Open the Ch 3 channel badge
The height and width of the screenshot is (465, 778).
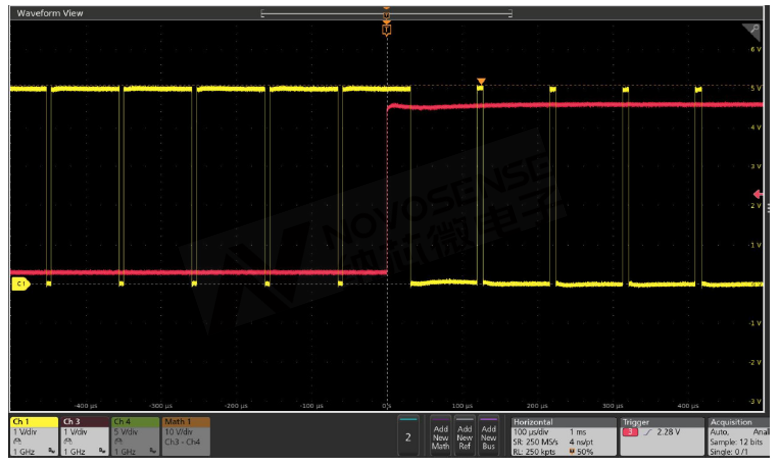pos(84,436)
